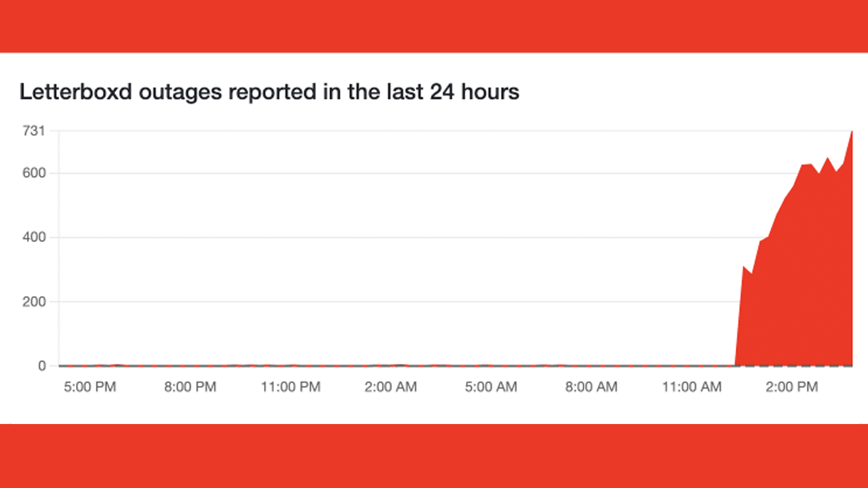Click the top red banner

pyautogui.click(x=434, y=26)
